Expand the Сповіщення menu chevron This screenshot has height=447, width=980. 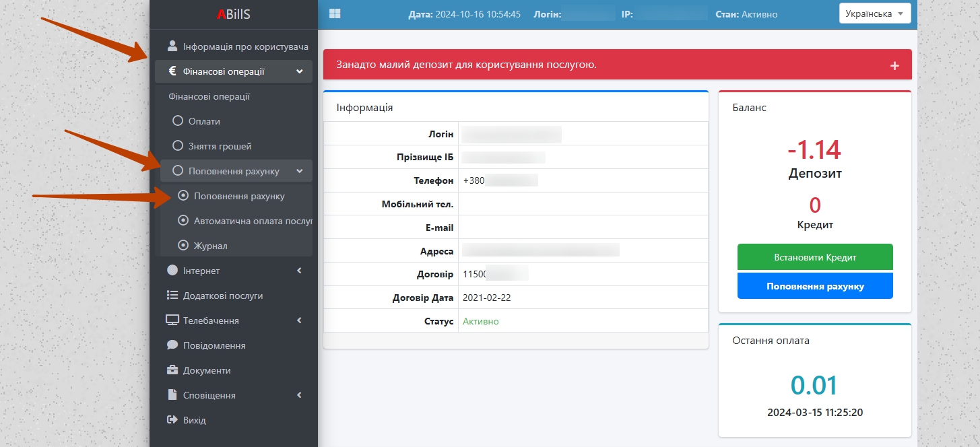299,395
